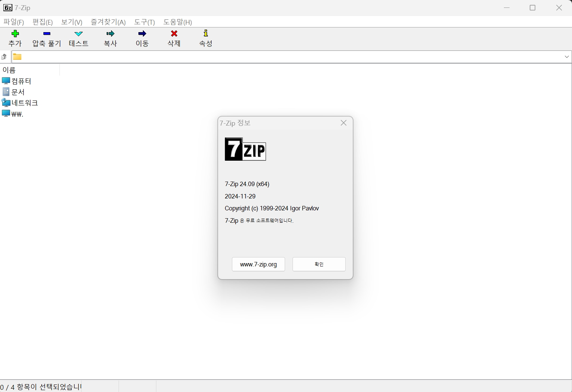Click the 7-Zip 정보 dialog title

coord(235,123)
